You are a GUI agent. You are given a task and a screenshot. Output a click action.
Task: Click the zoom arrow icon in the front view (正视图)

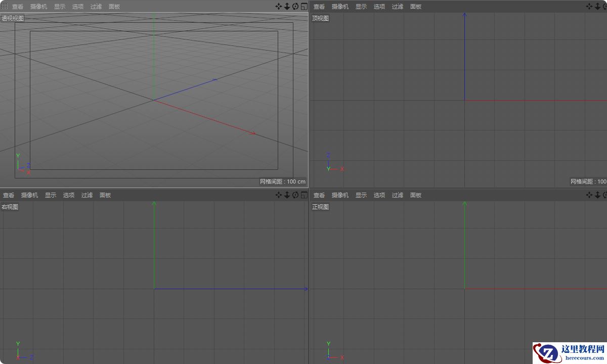click(x=597, y=195)
